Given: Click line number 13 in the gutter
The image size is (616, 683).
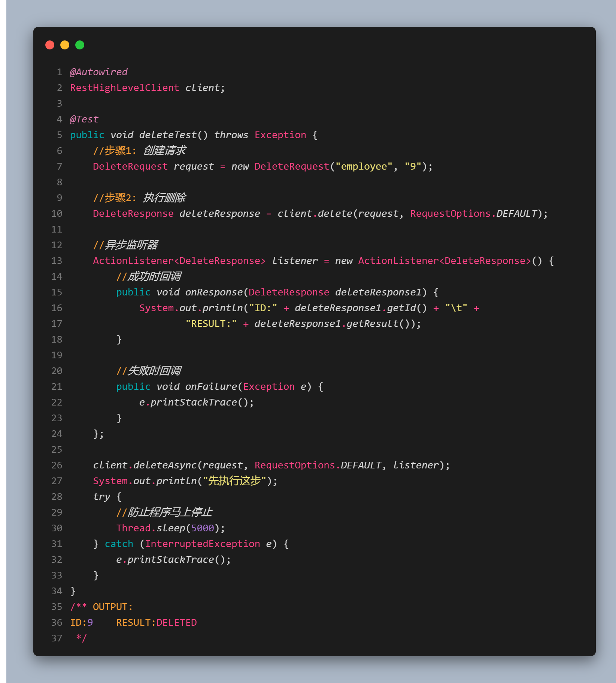Looking at the screenshot, I should 57,261.
